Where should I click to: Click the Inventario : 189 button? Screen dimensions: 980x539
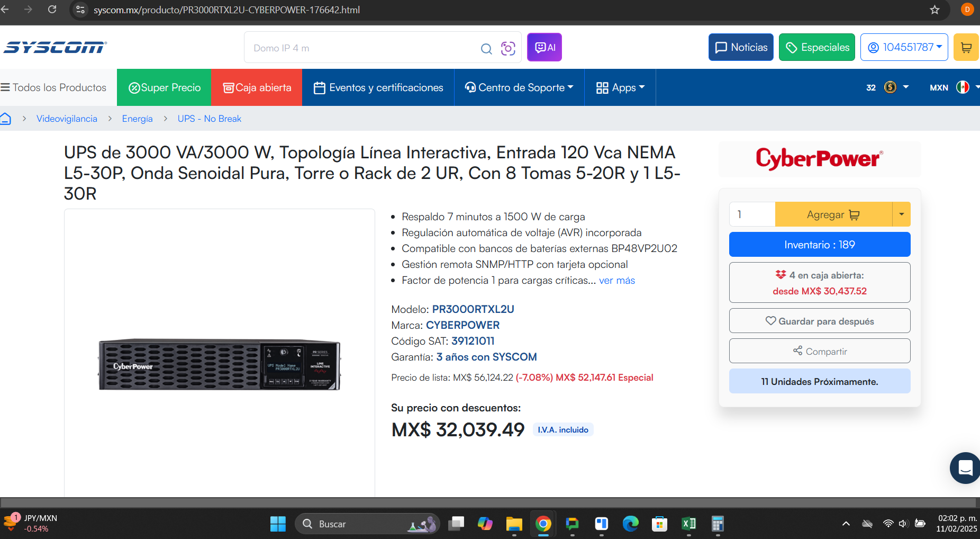coord(820,245)
